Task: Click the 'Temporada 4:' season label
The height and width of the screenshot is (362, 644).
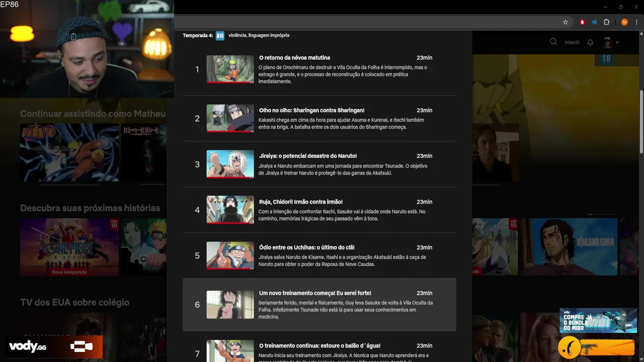Action: 198,36
